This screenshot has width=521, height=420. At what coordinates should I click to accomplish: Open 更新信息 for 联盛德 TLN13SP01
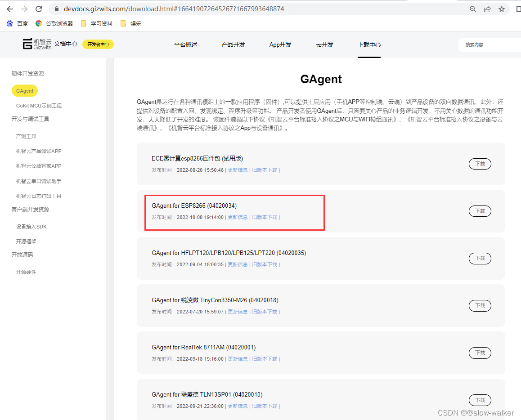238,406
